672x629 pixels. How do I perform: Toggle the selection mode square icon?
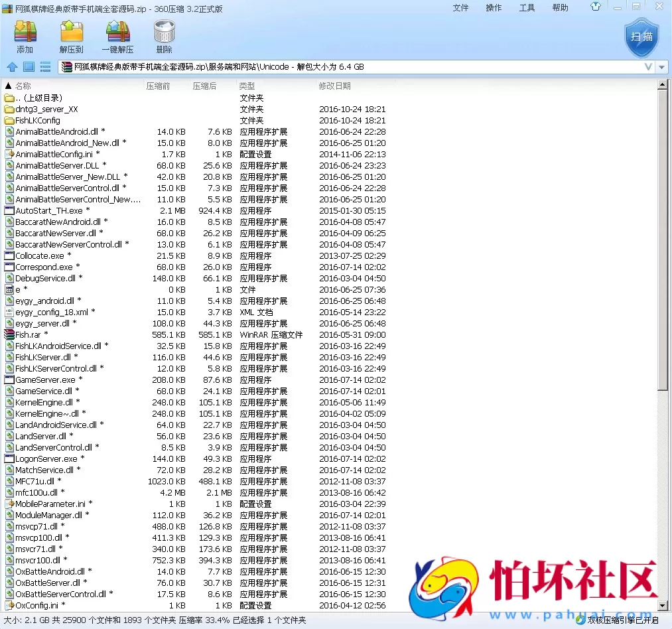[x=28, y=66]
